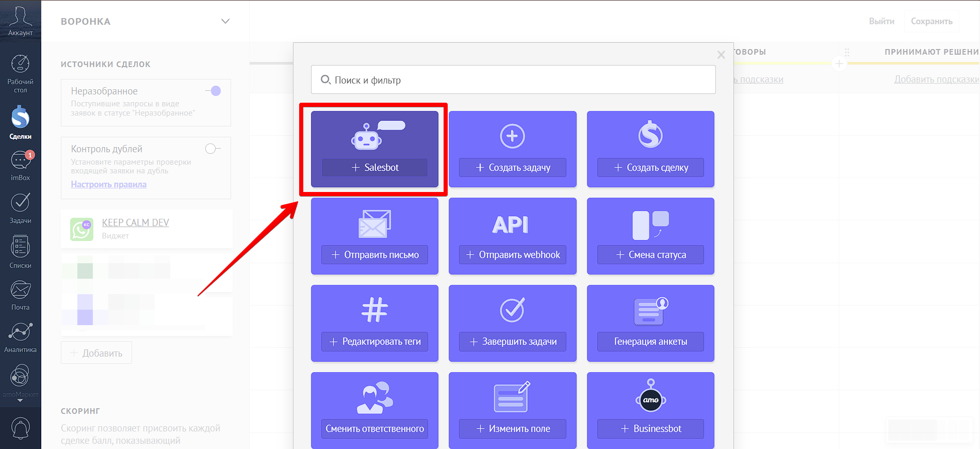980x449 pixels.
Task: Click the hash icon above Редактировать теги
Action: [x=374, y=310]
